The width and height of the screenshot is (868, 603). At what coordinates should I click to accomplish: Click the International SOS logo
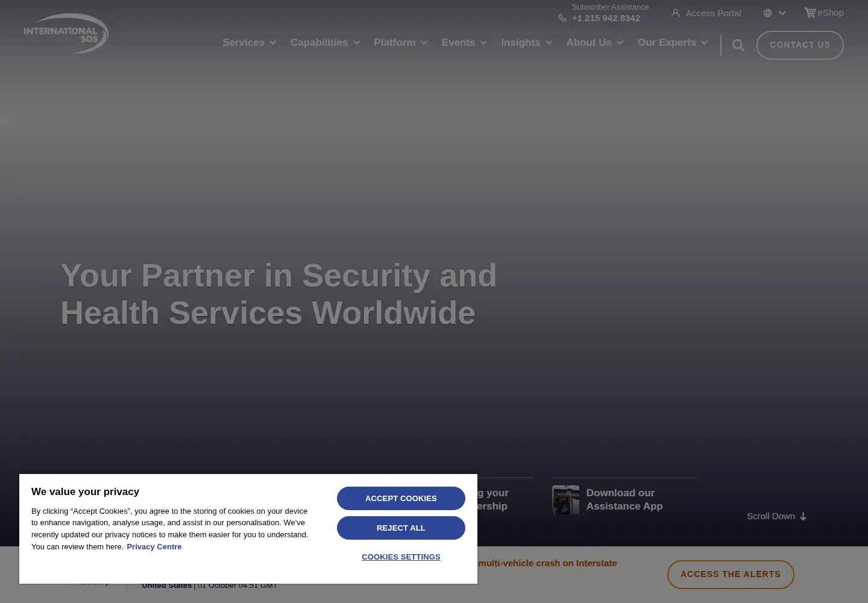point(66,34)
